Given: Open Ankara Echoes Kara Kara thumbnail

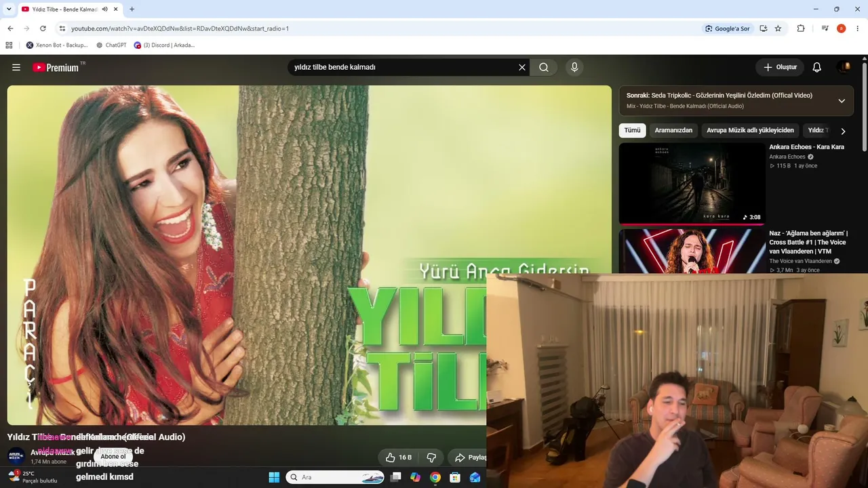Looking at the screenshot, I should [692, 183].
